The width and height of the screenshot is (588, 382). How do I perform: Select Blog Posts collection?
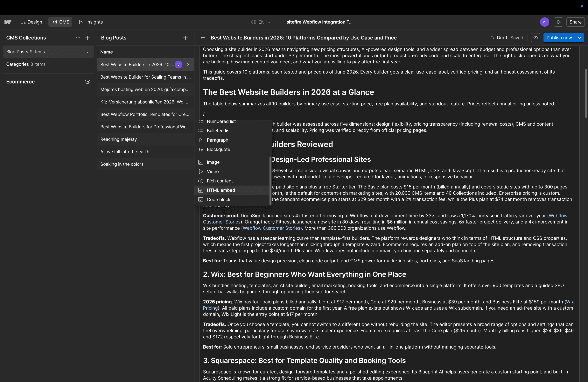point(48,52)
